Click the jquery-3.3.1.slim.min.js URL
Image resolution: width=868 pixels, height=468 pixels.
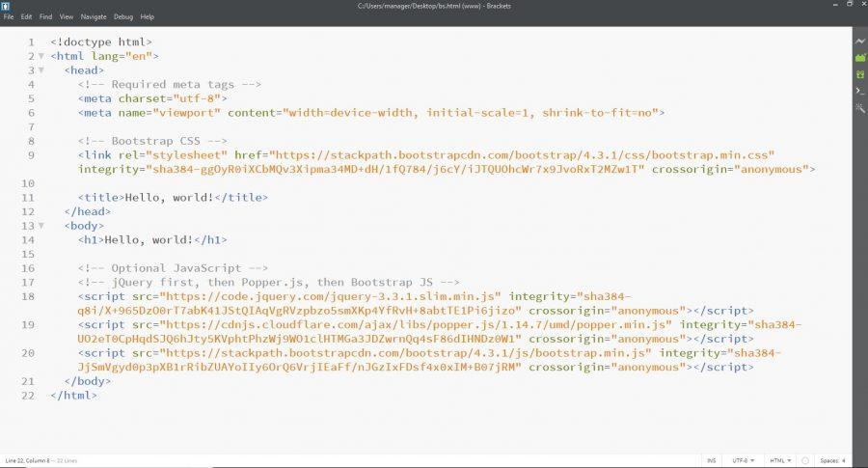(x=330, y=296)
